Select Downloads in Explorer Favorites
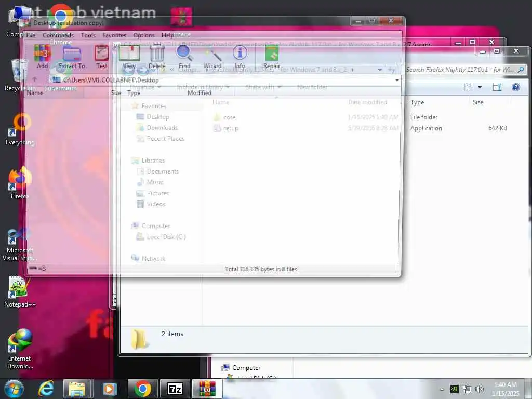 pyautogui.click(x=157, y=128)
